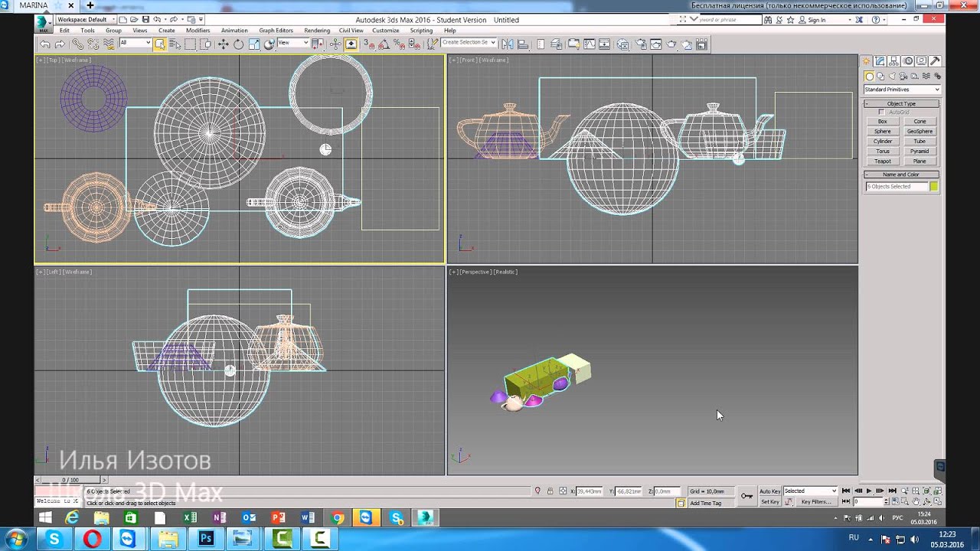Switch to Cameras category in Create panel

pyautogui.click(x=903, y=76)
